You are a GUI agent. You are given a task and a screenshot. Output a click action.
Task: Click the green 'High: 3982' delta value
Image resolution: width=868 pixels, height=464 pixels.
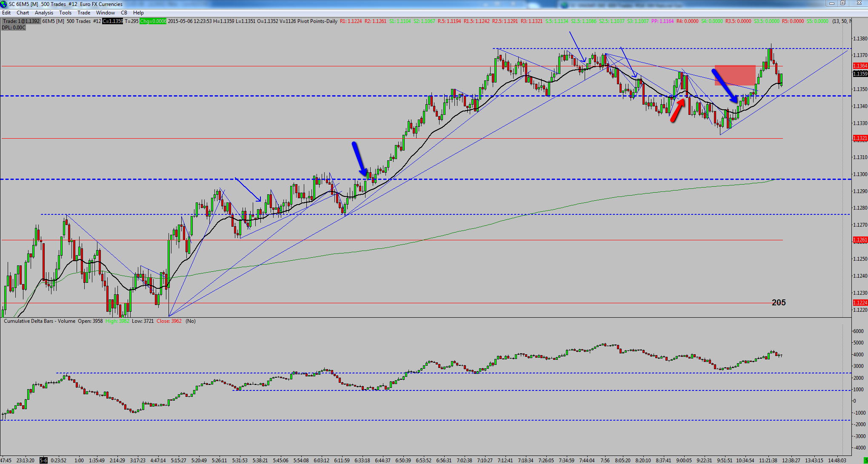117,321
